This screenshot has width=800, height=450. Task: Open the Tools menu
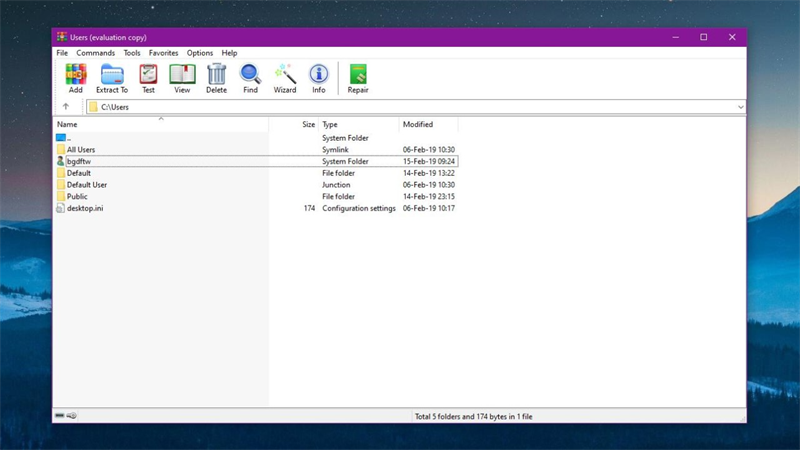point(132,53)
